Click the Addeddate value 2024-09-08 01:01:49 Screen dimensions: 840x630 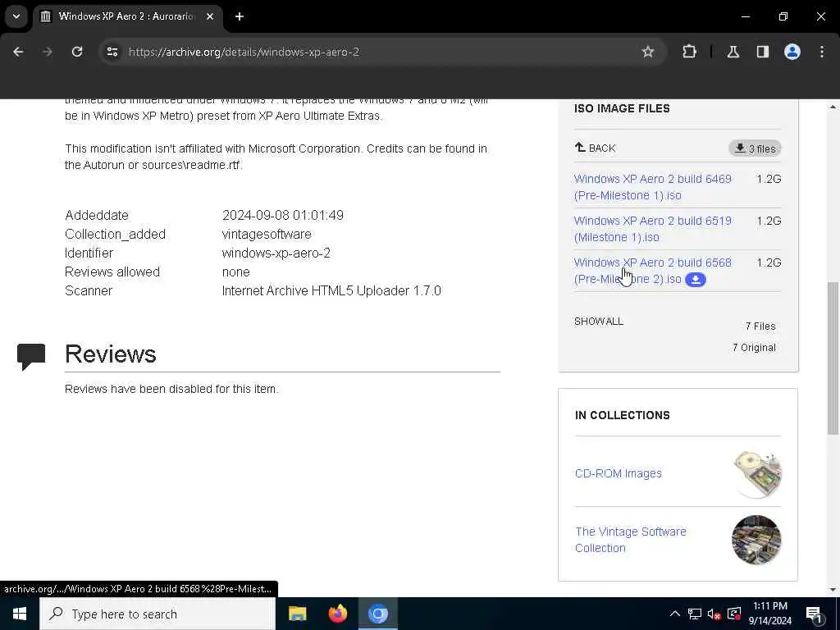point(283,216)
